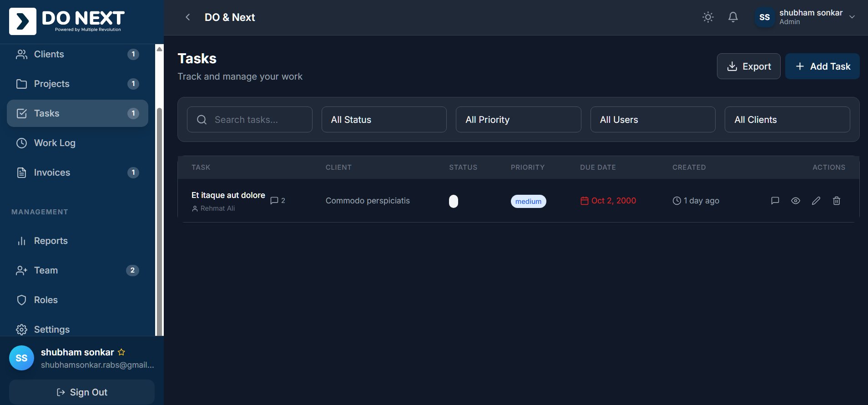This screenshot has width=868, height=405.
Task: Click the white status pill in row
Action: pos(454,201)
